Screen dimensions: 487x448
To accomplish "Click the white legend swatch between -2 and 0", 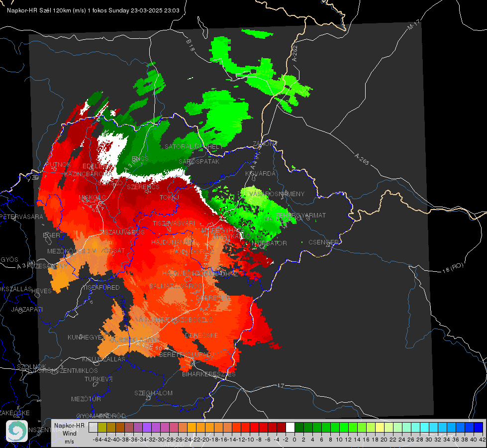I will coord(290,427).
